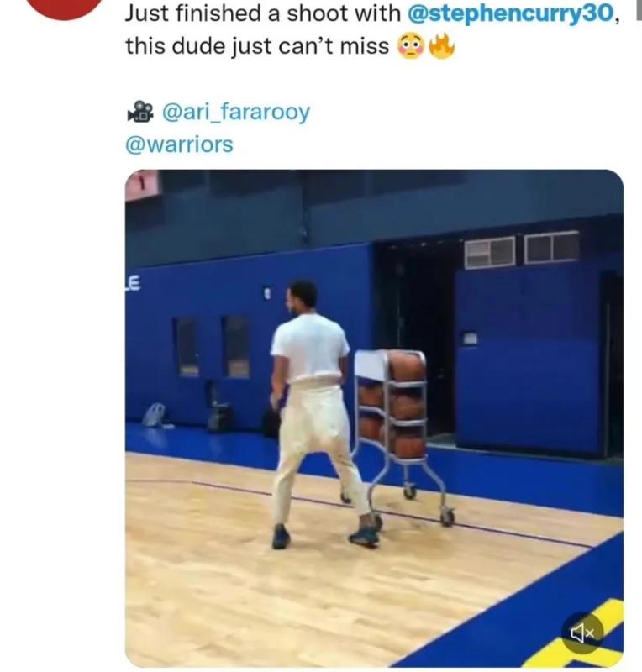Screen dimensions: 642x672
Task: Click the text 'this dude just can't miss'
Action: [x=257, y=46]
